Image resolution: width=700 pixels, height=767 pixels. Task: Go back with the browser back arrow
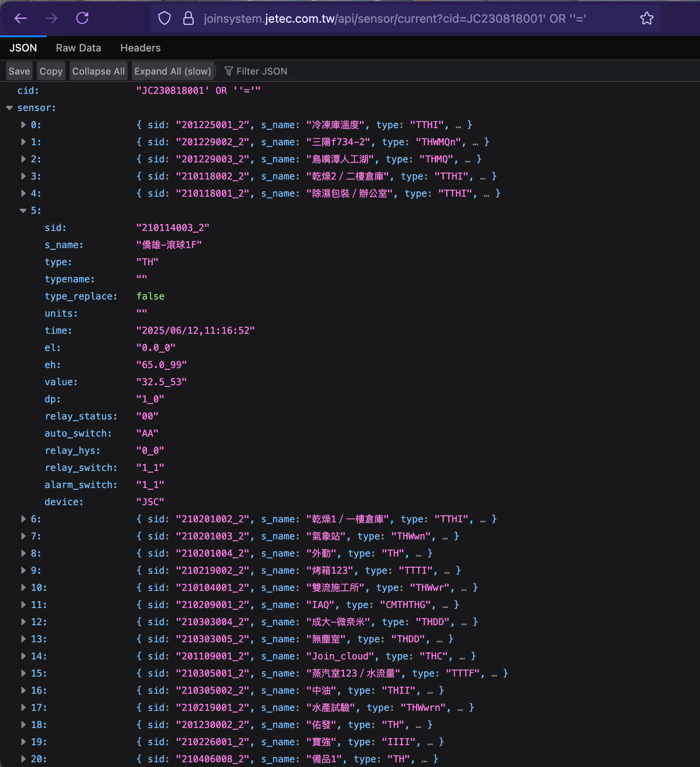click(21, 18)
